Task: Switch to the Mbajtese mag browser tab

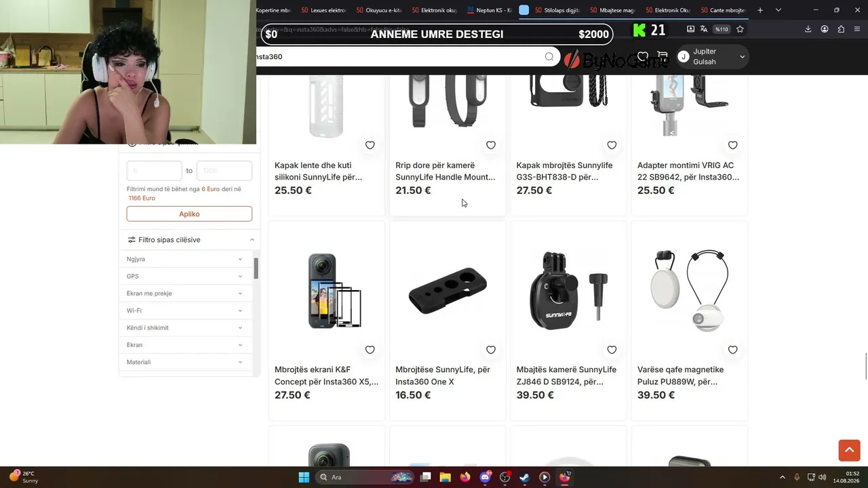Action: coord(613,10)
